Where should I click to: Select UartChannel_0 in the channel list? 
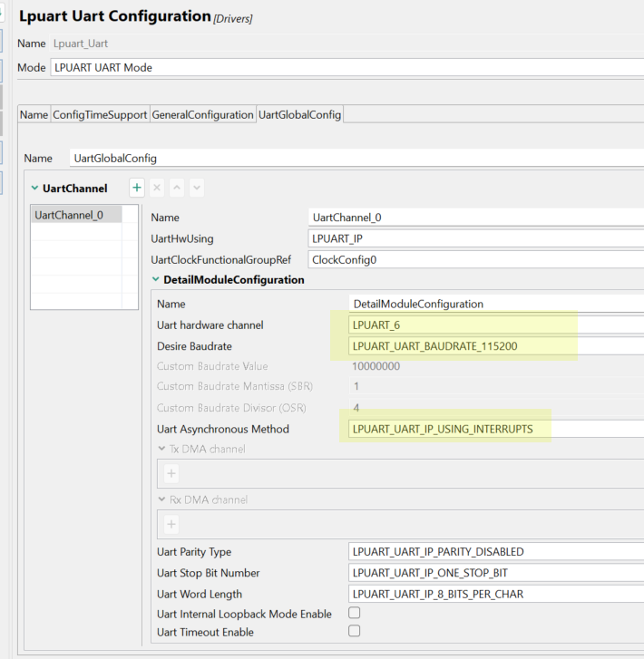(69, 215)
